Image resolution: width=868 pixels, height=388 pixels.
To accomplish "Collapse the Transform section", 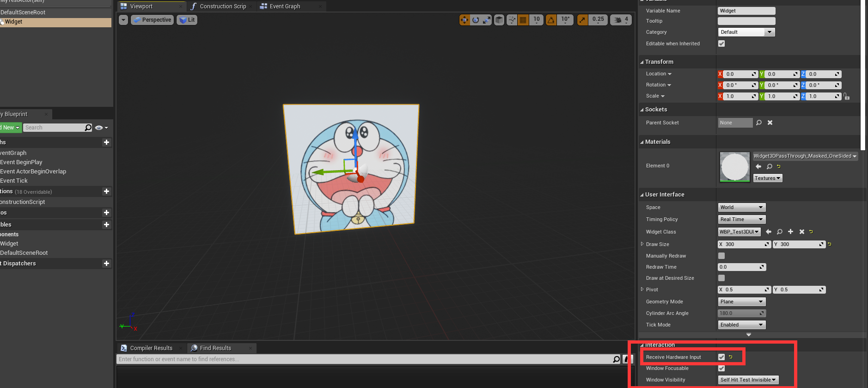I will (642, 62).
